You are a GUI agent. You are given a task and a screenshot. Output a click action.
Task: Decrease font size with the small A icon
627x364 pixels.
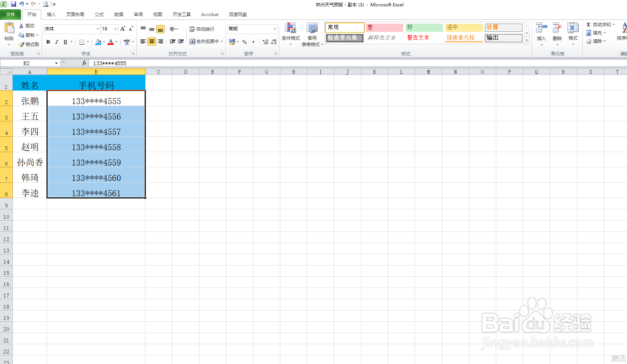tap(131, 29)
